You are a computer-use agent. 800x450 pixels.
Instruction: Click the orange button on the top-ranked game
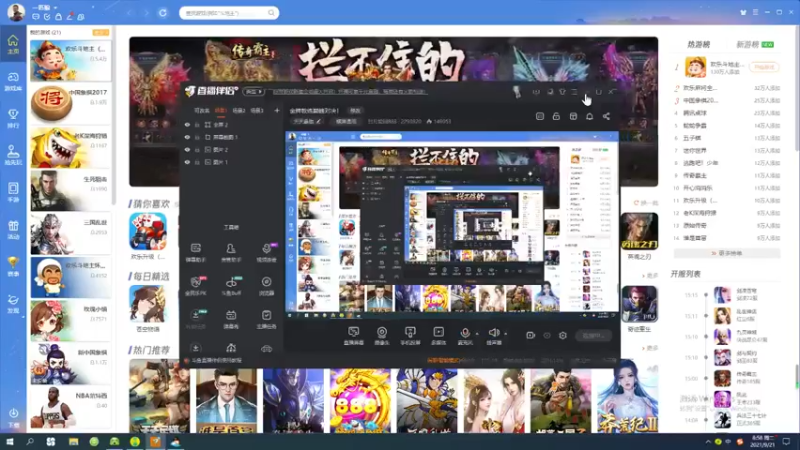tap(764, 67)
